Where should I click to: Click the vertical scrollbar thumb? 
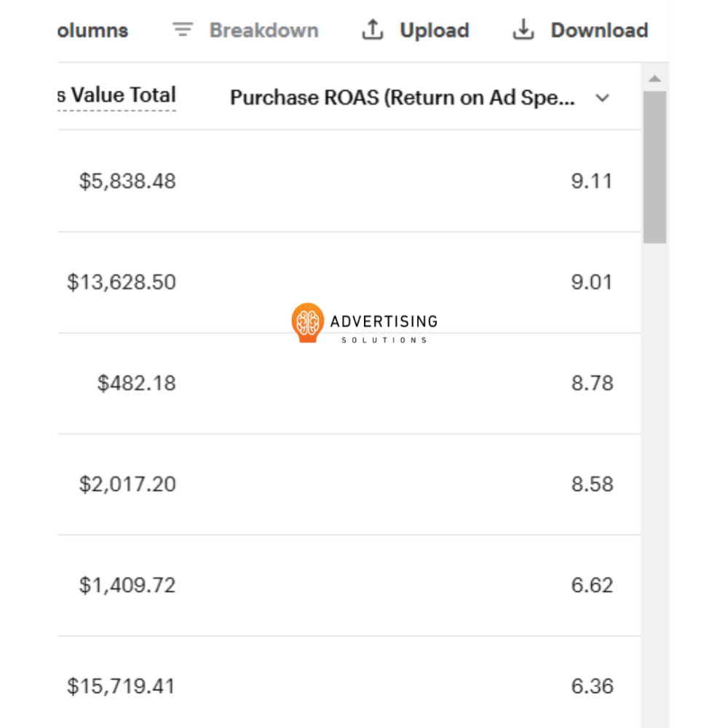tap(654, 167)
